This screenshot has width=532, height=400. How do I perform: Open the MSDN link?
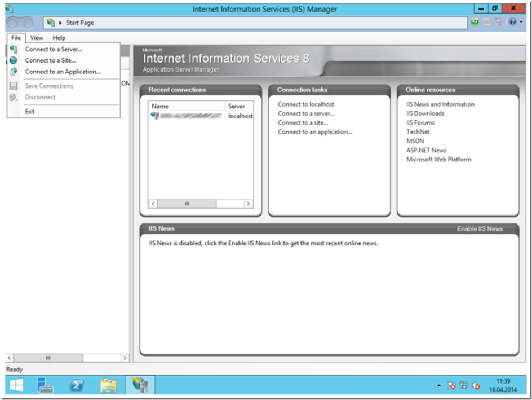pos(415,141)
